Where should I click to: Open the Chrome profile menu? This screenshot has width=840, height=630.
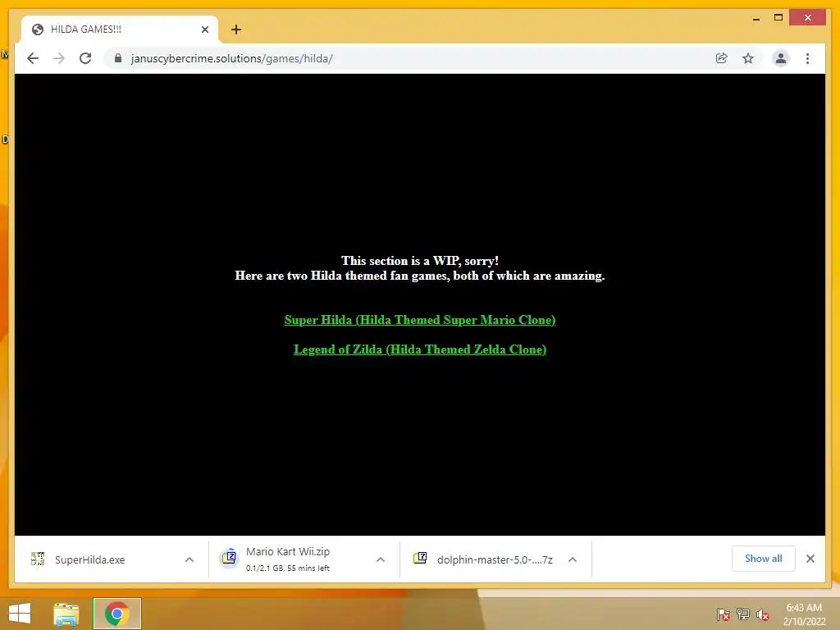[781, 58]
